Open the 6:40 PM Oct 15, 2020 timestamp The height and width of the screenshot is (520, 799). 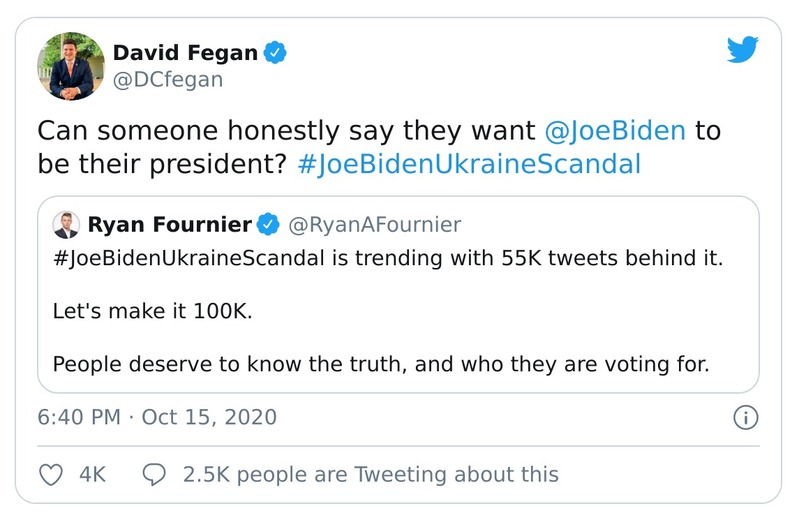tap(157, 417)
